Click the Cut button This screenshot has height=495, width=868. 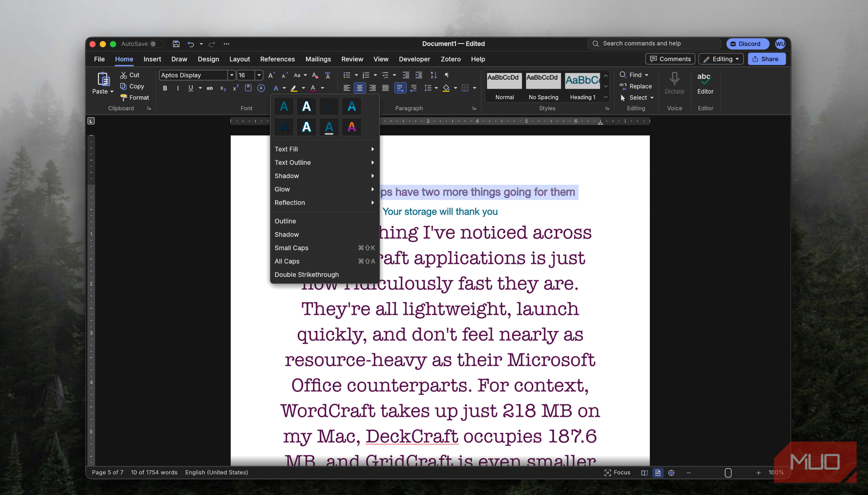pyautogui.click(x=130, y=75)
